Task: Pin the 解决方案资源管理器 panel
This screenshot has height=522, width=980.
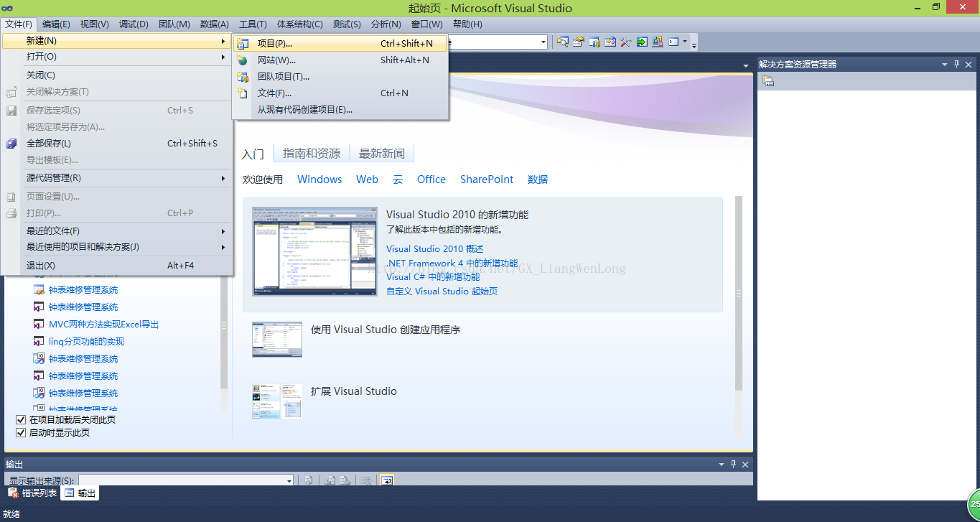Action: click(956, 64)
